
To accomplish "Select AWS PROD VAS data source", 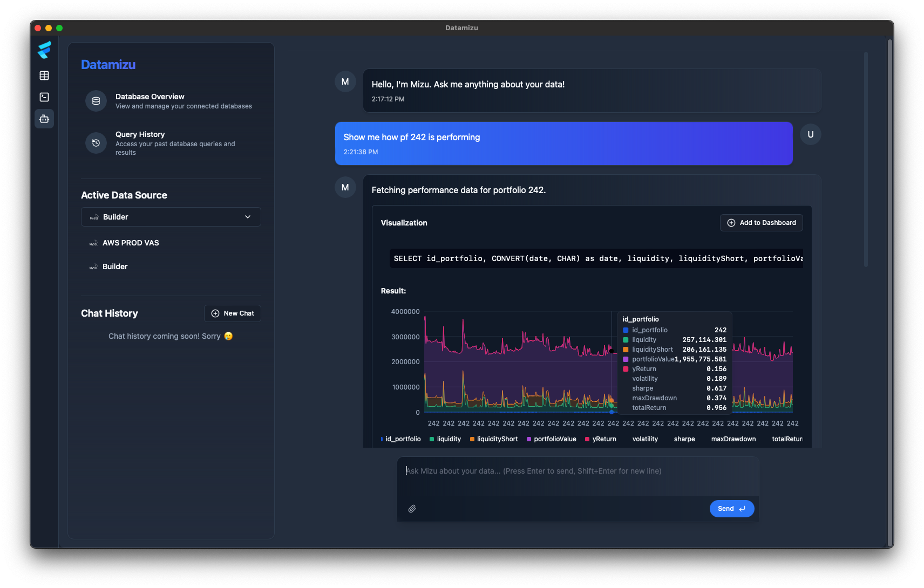I will [171, 243].
